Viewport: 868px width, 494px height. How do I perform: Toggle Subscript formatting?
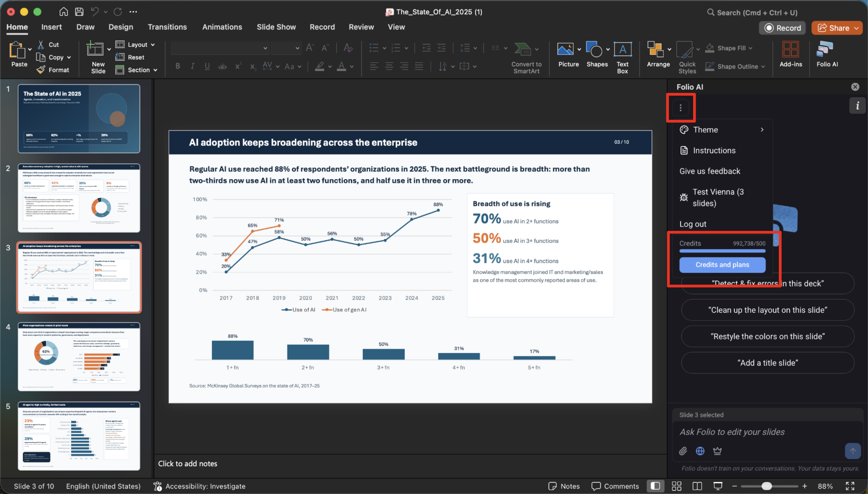(253, 66)
